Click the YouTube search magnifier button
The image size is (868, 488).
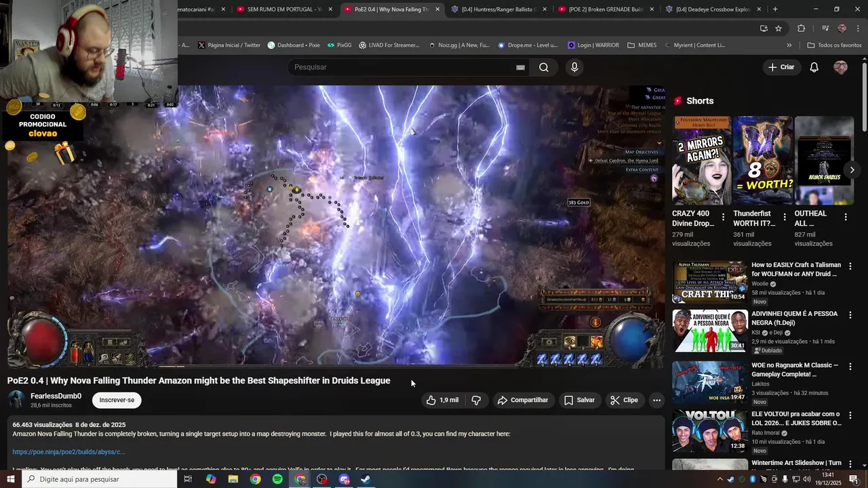544,67
